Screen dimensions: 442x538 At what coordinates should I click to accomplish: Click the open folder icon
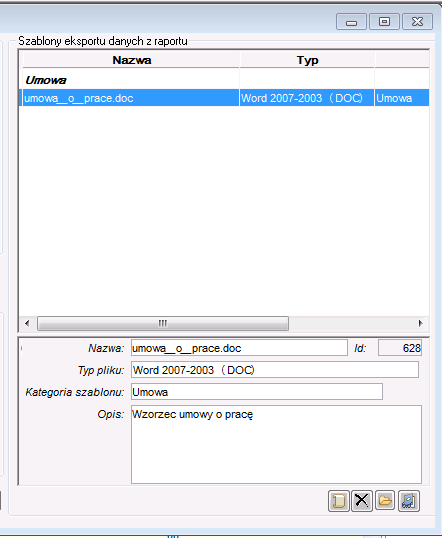(x=385, y=501)
